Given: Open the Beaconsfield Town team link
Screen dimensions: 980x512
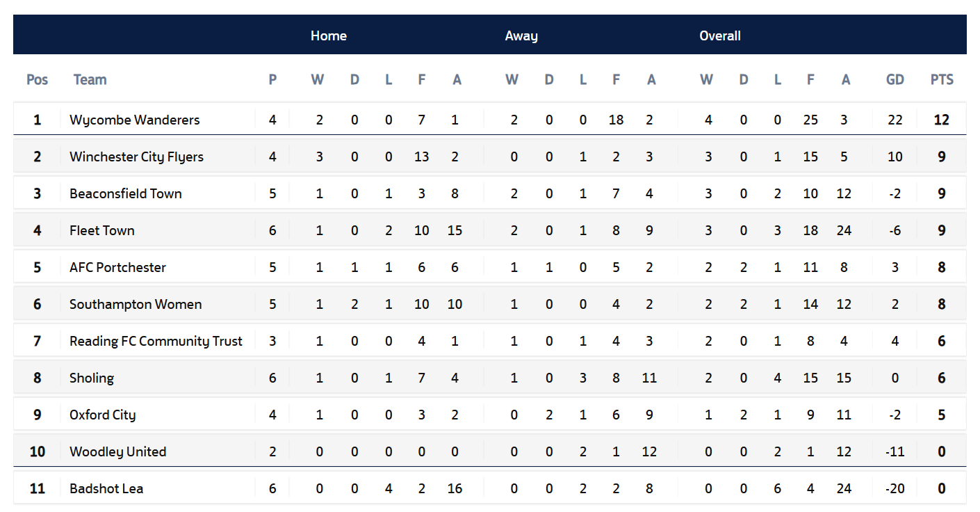Looking at the screenshot, I should (x=126, y=193).
